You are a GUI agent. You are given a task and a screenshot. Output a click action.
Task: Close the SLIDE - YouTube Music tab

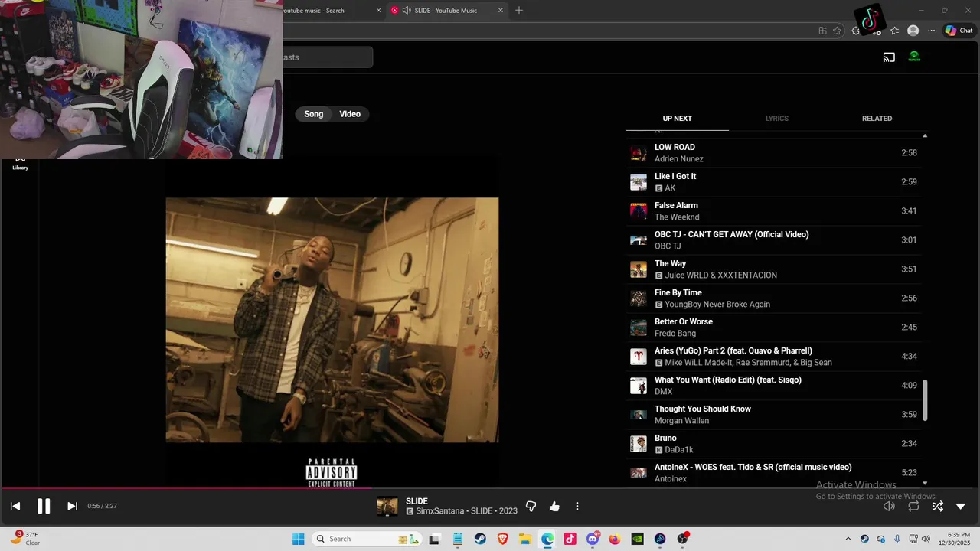501,11
